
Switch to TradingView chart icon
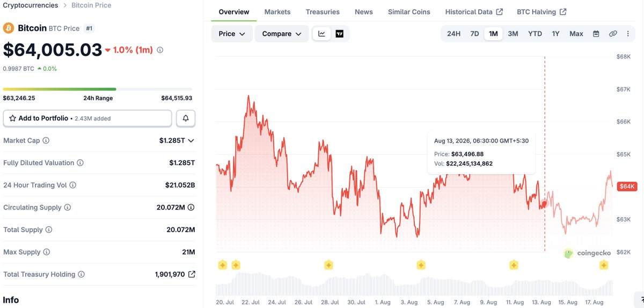point(339,34)
